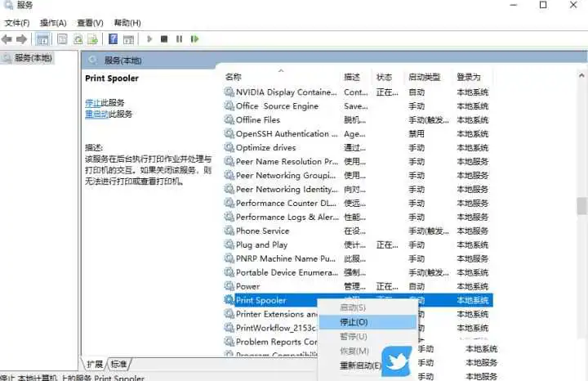Sort the list by the 名称 column header
Screen dimensions: 588x381
[x=234, y=77]
